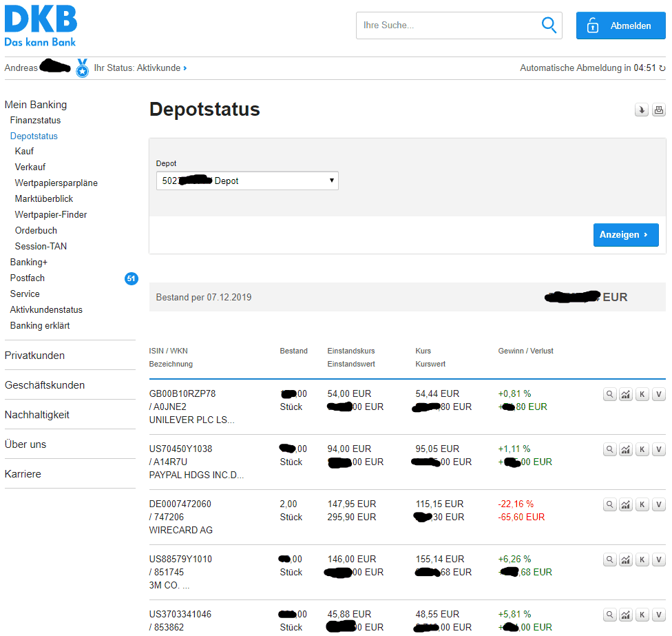Click ISIN US70450Y1038
672x636 pixels.
(180, 449)
